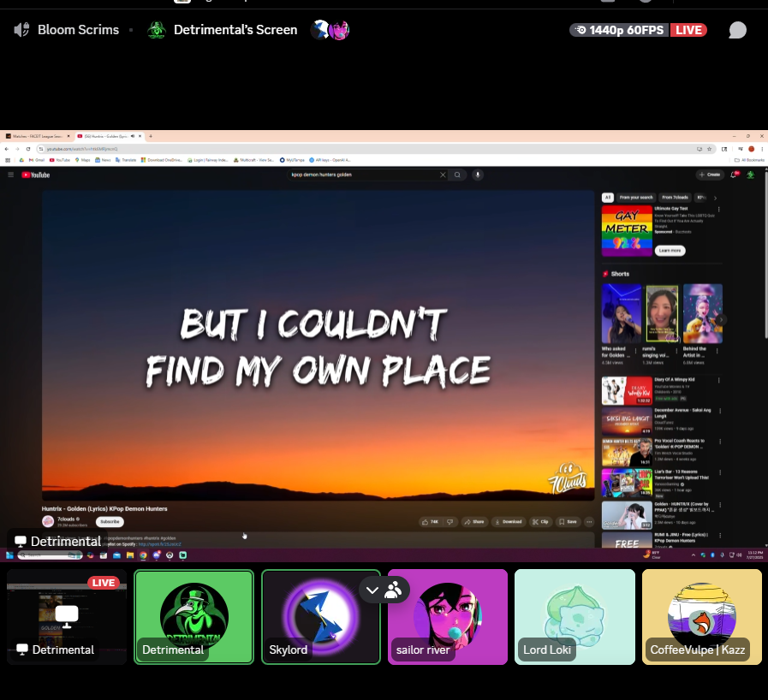Click the Windows Start button in shared taskbar
The width and height of the screenshot is (768, 700).
coord(9,555)
